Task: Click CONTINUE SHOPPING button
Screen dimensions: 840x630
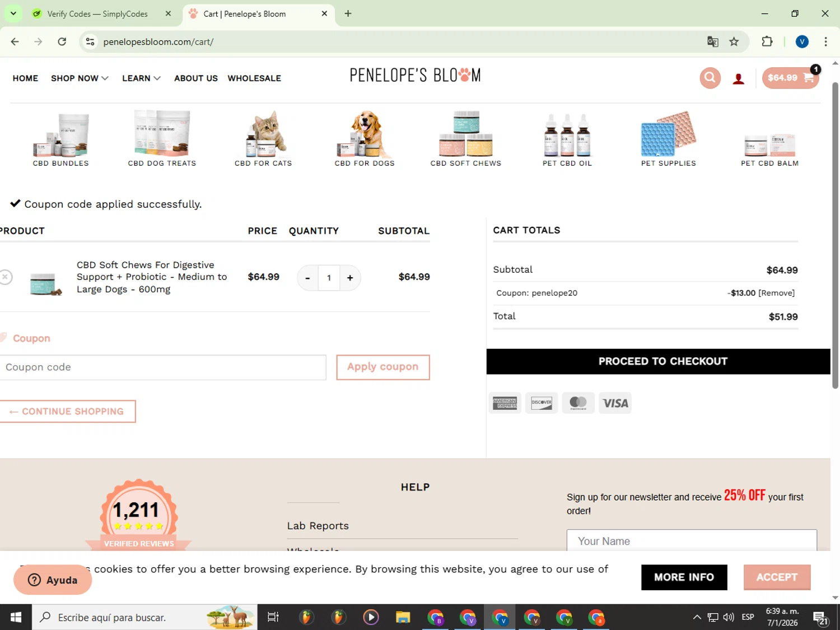Action: (x=67, y=412)
